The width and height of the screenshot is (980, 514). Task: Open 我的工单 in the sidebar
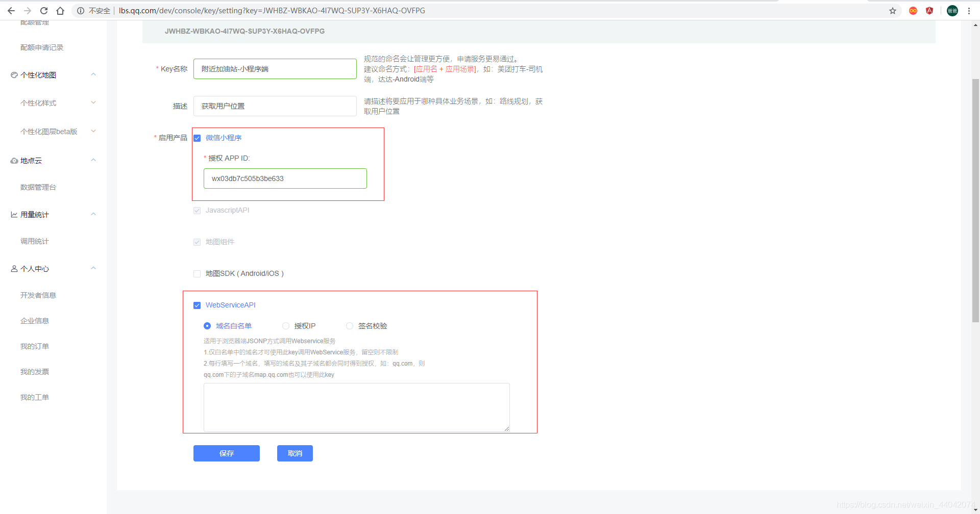tap(35, 397)
